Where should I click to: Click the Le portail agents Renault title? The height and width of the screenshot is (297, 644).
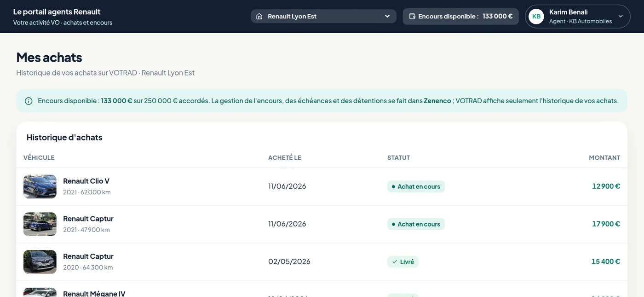click(57, 12)
